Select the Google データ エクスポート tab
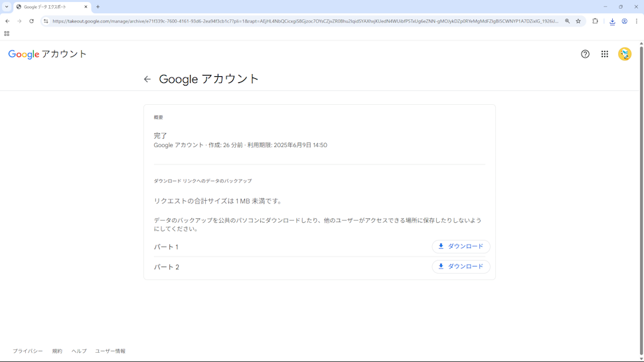 click(52, 7)
